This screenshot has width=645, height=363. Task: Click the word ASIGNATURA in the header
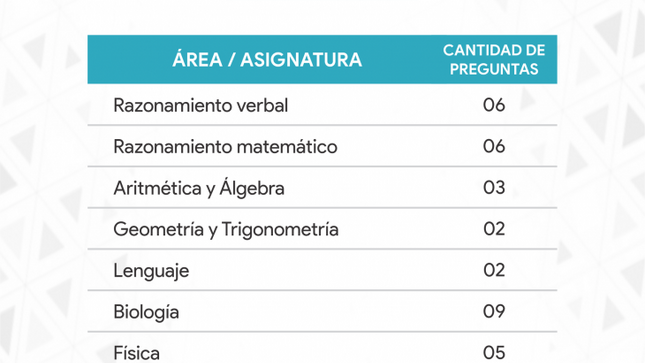[x=301, y=60]
